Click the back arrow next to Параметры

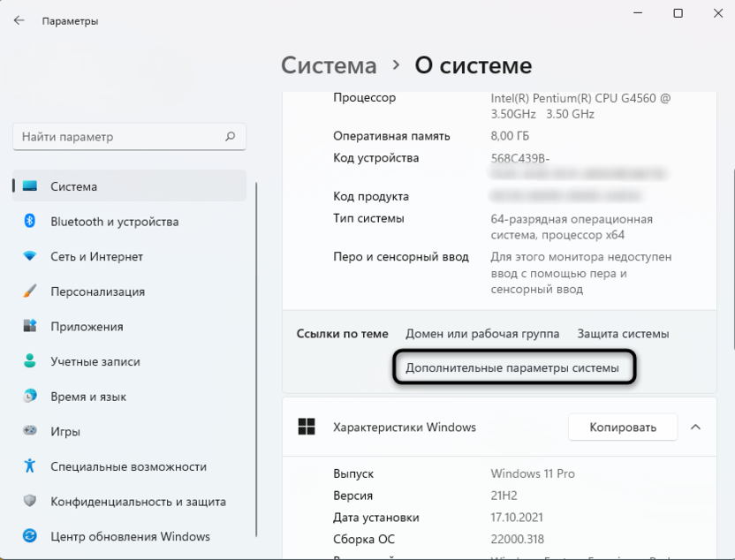pyautogui.click(x=19, y=20)
